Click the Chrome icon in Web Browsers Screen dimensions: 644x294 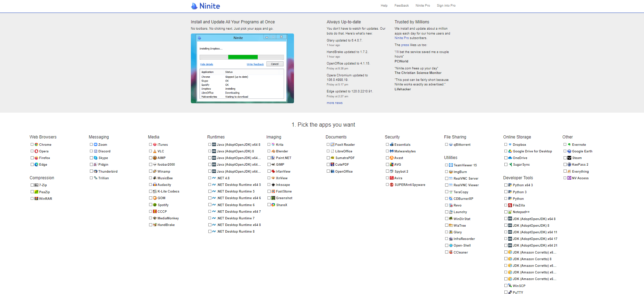(x=36, y=144)
